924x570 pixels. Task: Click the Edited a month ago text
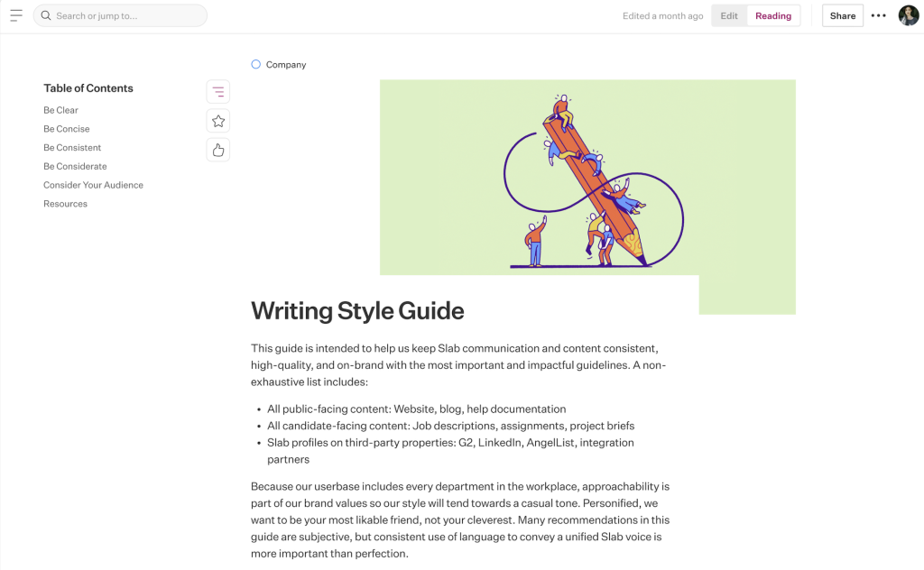(663, 16)
